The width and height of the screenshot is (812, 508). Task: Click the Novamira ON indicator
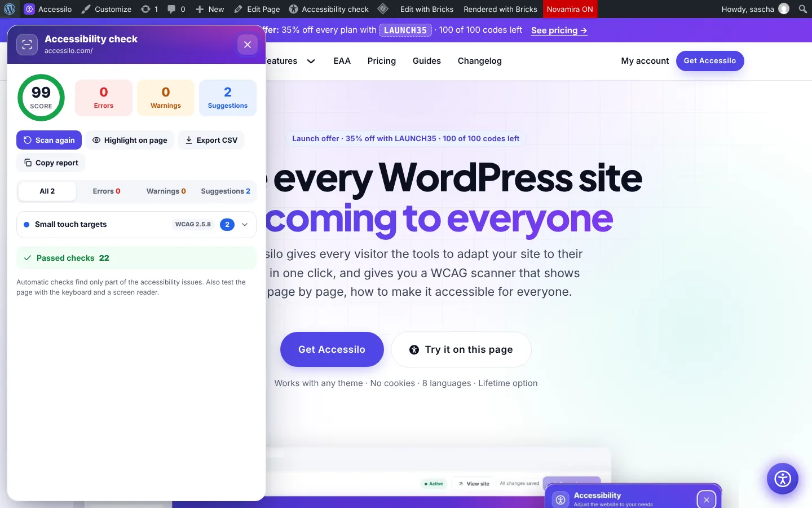click(570, 9)
